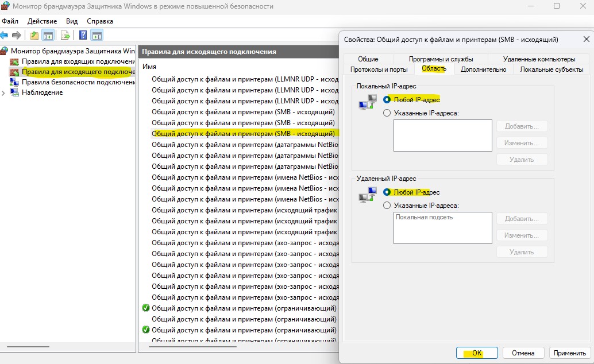594x364 pixels.
Task: Confirm the dialog with OK
Action: pyautogui.click(x=477, y=353)
